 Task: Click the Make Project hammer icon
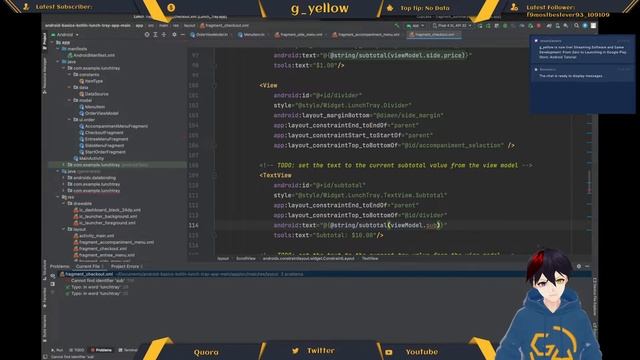coord(397,26)
